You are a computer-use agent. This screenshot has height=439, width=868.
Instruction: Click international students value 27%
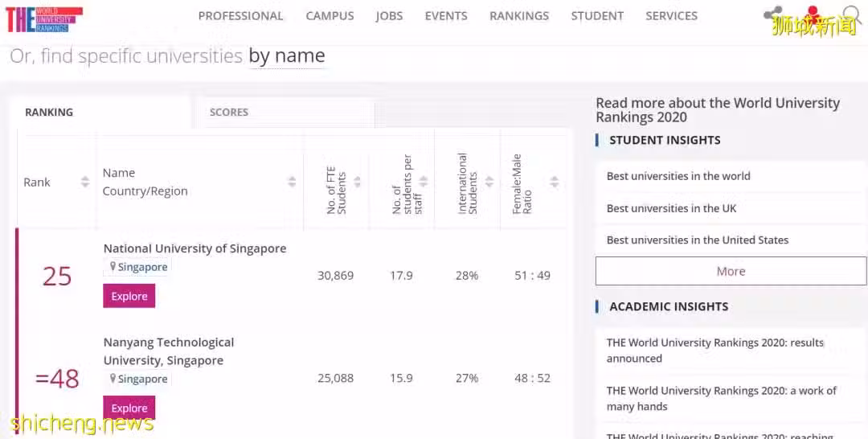pyautogui.click(x=467, y=379)
